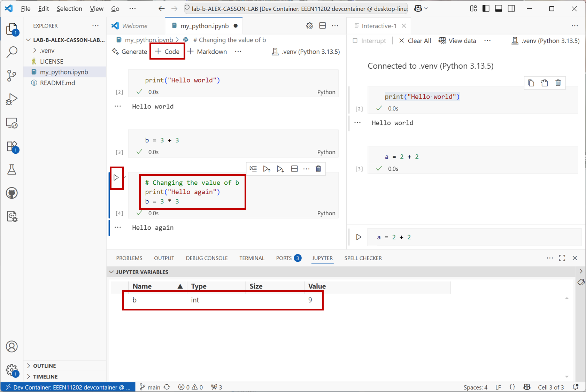The height and width of the screenshot is (392, 586).
Task: Delete the selected notebook cell
Action: pos(318,169)
